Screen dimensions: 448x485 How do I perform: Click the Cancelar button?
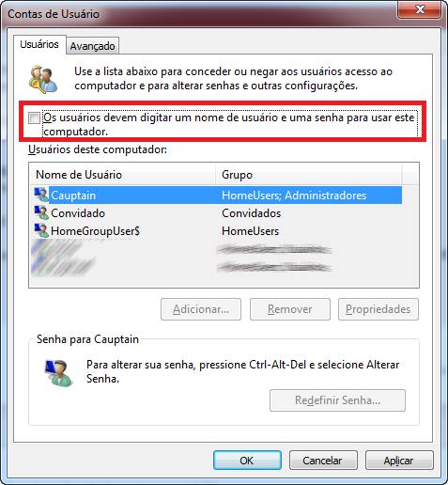coord(323,460)
